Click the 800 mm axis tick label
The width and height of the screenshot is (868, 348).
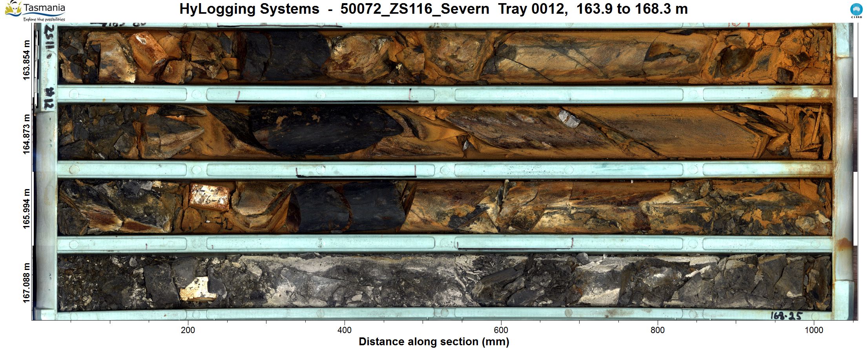pos(657,330)
